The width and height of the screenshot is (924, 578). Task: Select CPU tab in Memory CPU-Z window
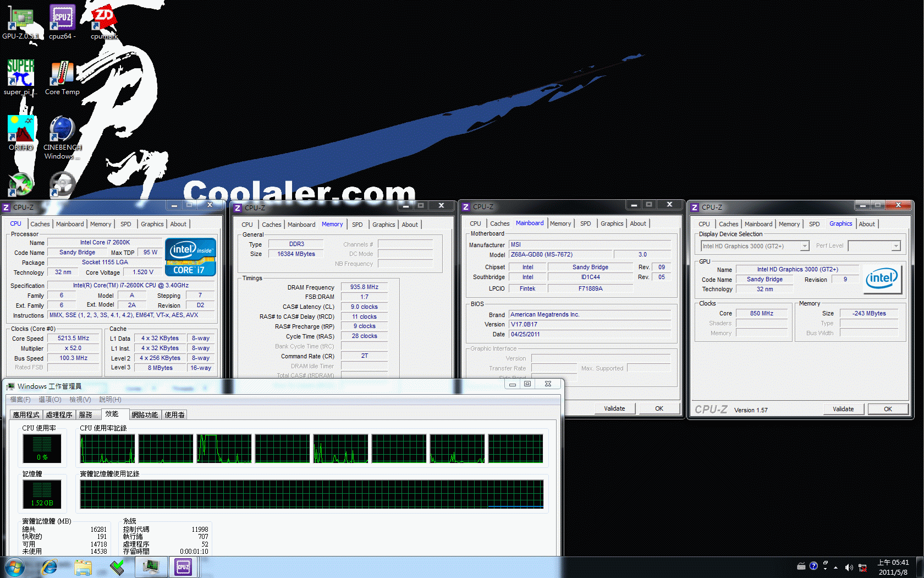click(247, 225)
